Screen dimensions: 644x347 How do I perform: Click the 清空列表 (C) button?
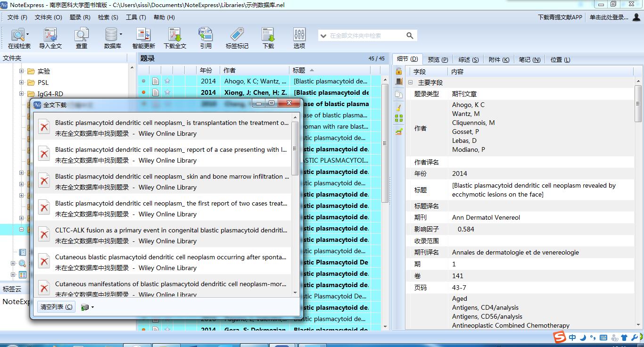click(x=56, y=307)
